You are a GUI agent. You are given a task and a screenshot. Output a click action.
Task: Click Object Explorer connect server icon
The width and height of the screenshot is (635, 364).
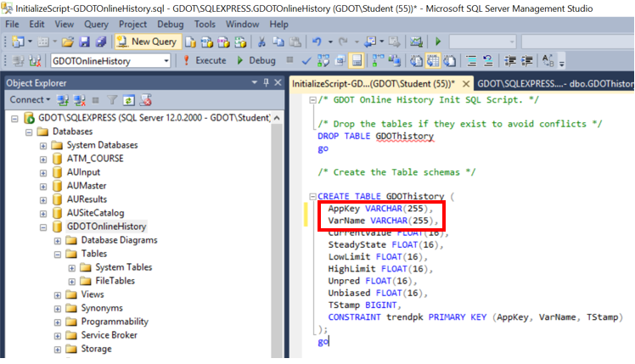point(62,99)
